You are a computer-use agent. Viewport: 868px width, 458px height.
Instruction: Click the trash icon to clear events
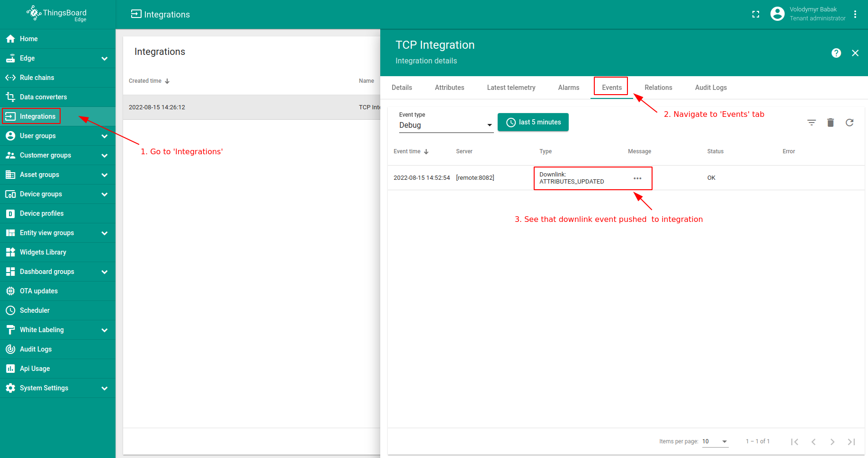coord(830,123)
